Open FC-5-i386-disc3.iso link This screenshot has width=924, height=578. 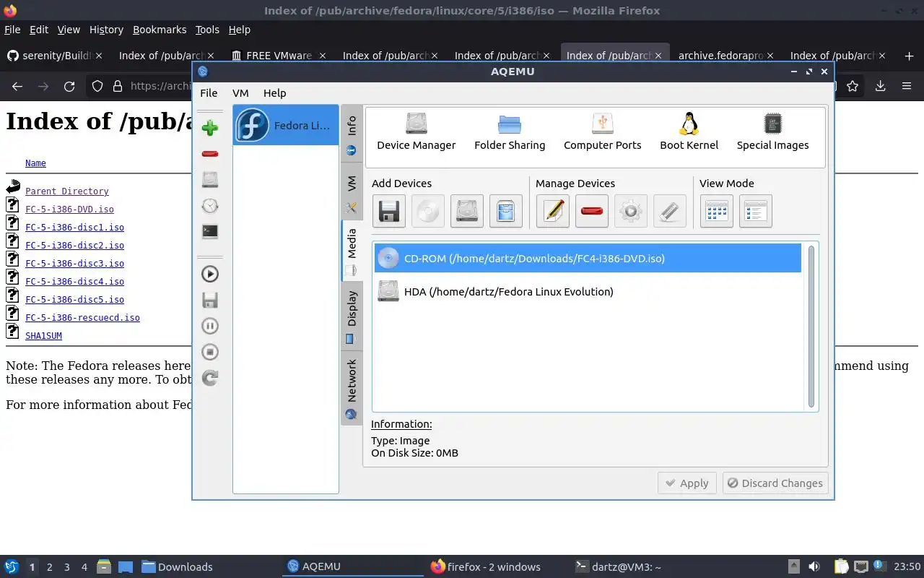click(x=74, y=264)
